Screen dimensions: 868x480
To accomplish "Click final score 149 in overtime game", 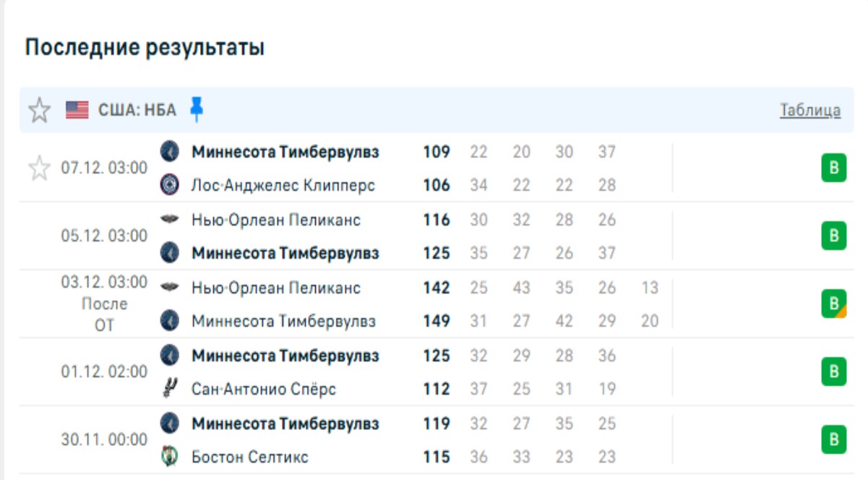I will pos(437,321).
